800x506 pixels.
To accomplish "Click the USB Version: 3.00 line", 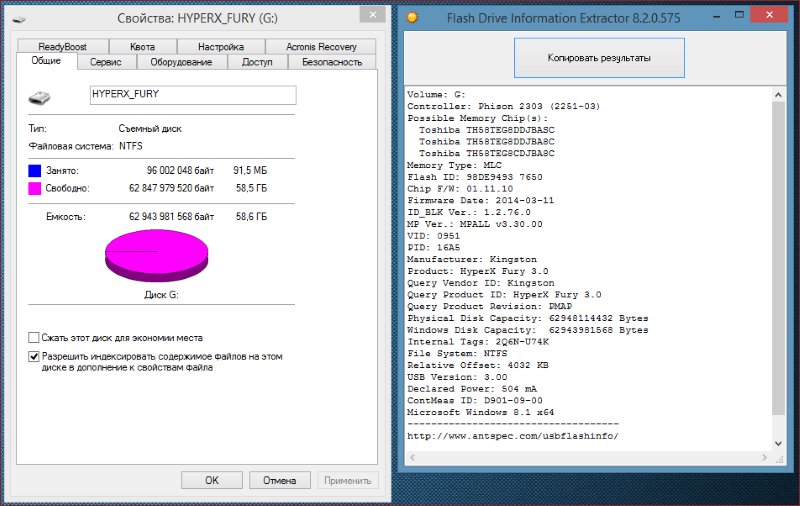I will pyautogui.click(x=457, y=377).
